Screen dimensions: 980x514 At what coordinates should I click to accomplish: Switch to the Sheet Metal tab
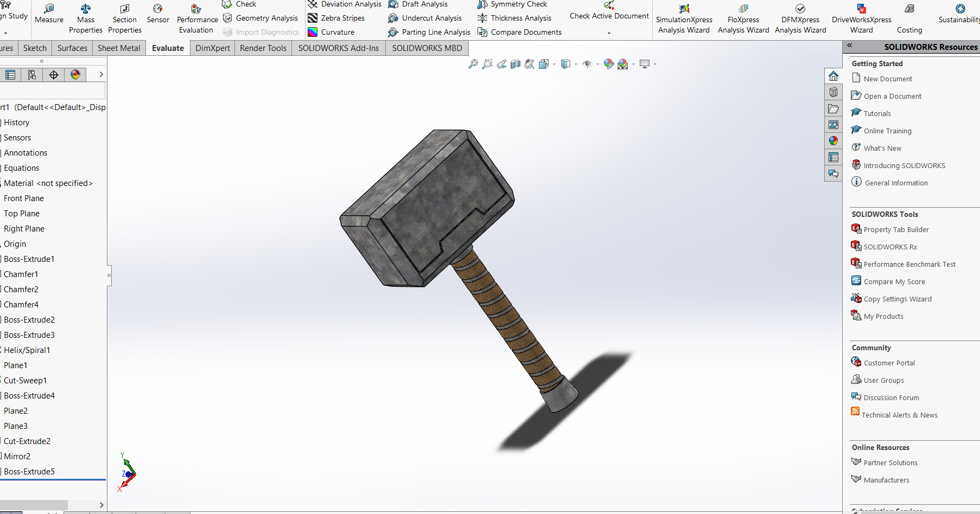coord(119,48)
